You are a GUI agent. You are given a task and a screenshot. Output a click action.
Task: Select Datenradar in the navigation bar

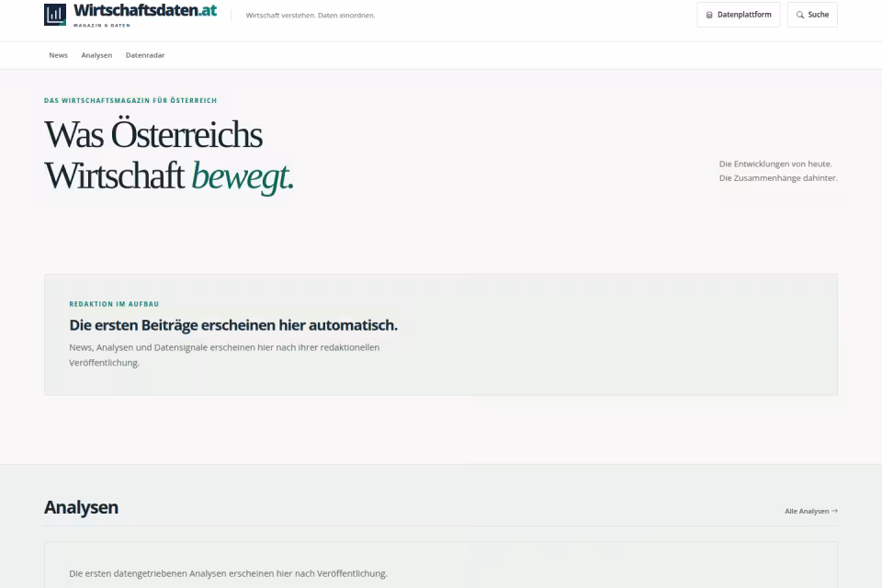[x=145, y=55]
